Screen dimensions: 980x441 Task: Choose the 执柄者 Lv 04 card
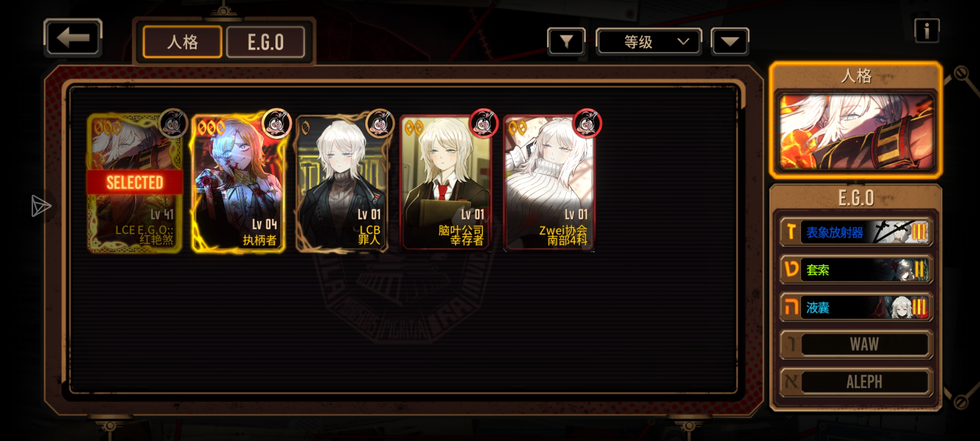pos(238,183)
